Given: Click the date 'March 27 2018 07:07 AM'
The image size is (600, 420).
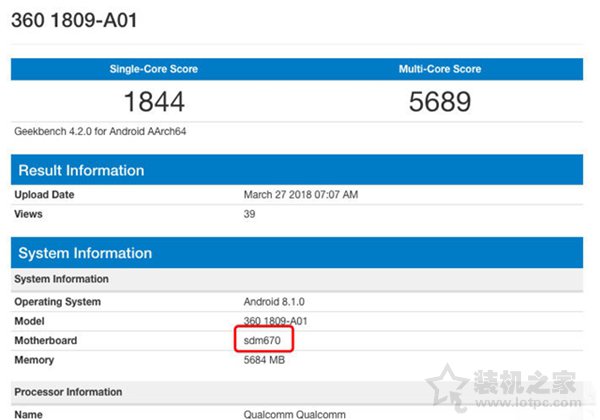Looking at the screenshot, I should [x=301, y=195].
